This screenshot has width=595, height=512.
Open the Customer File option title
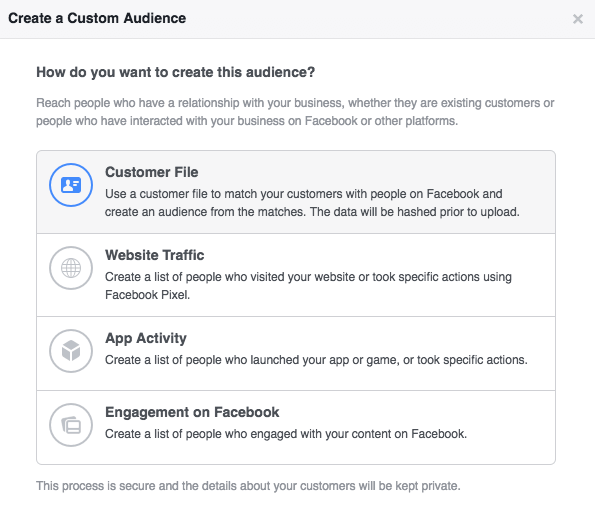(151, 172)
